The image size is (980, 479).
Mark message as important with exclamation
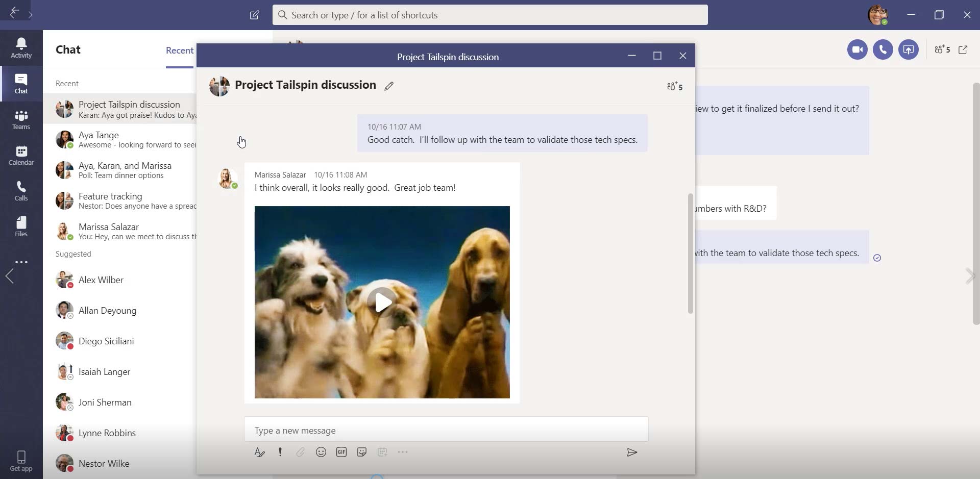coord(280,452)
